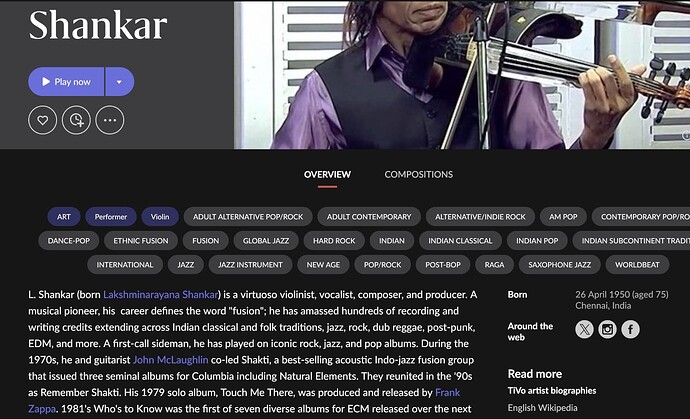Switch to the Compositions tab
690x419 pixels.
pos(418,174)
